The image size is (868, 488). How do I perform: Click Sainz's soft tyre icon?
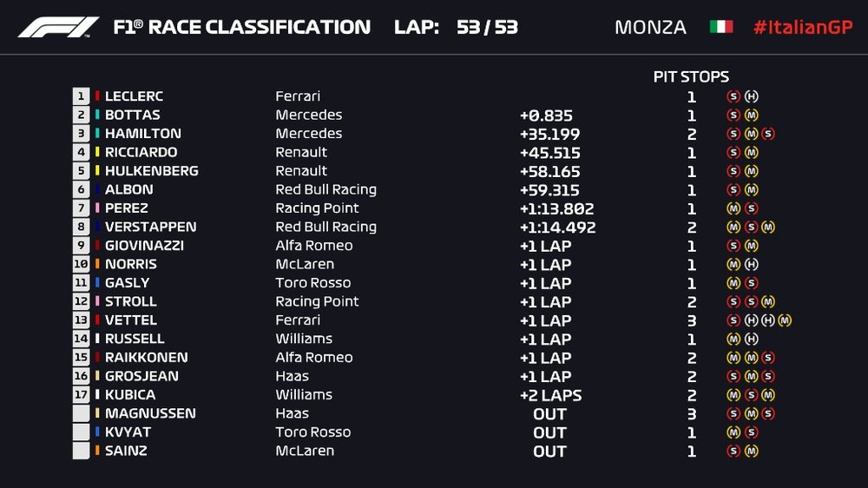tap(733, 451)
